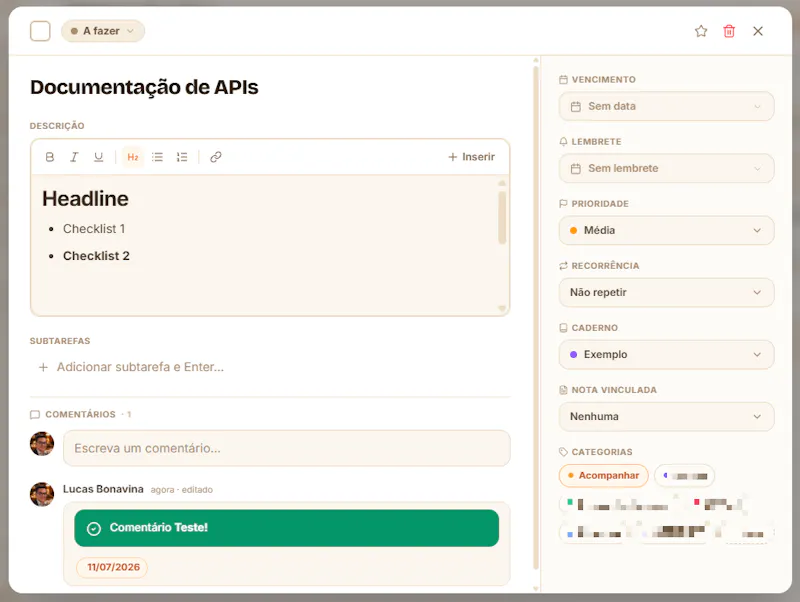Open the Inserir menu
Viewport: 800px width, 602px height.
point(471,157)
